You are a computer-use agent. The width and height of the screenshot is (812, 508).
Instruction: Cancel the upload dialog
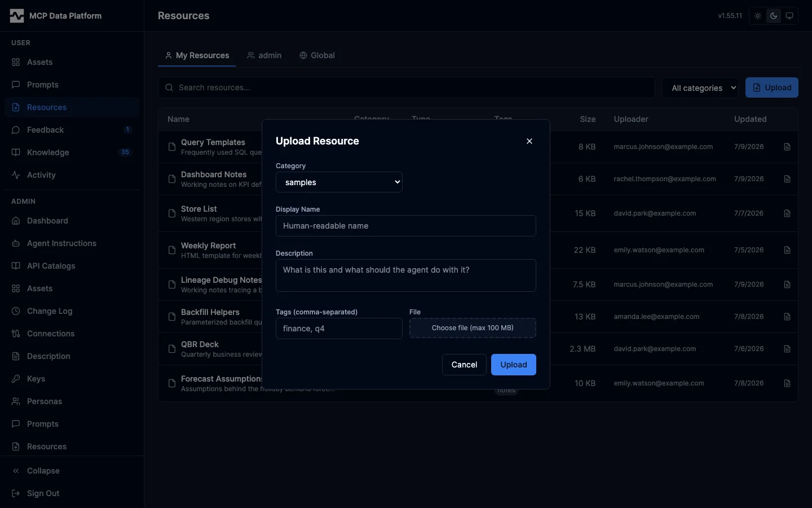point(464,365)
